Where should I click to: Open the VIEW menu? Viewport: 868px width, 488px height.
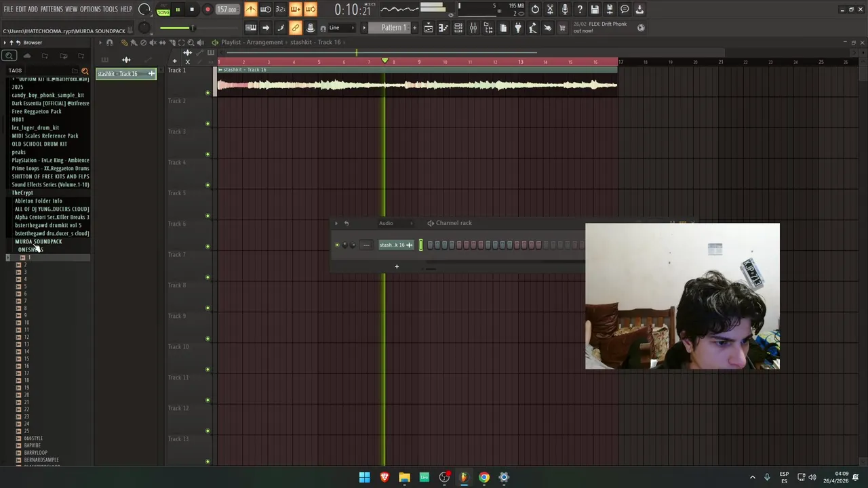click(x=71, y=9)
